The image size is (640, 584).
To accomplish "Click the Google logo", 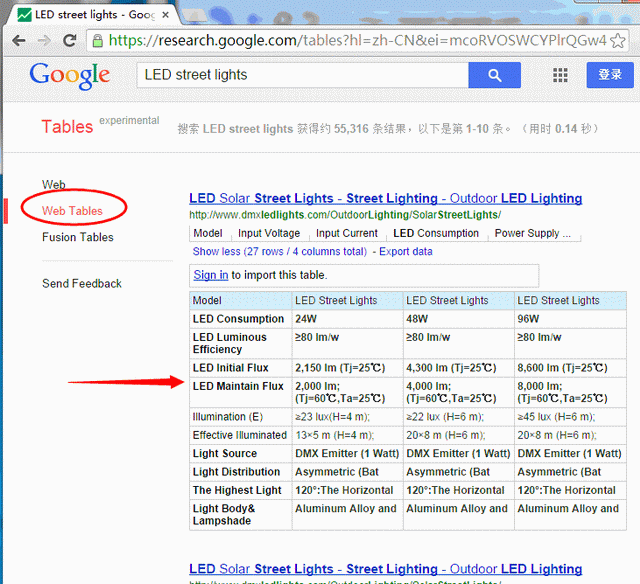I will [x=69, y=76].
